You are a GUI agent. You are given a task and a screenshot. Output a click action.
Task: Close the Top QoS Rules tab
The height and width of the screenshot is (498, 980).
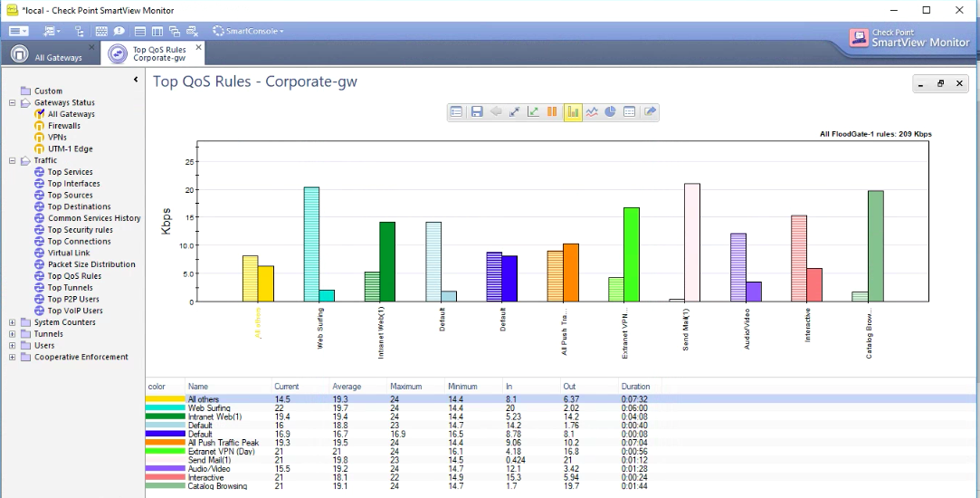tap(199, 47)
